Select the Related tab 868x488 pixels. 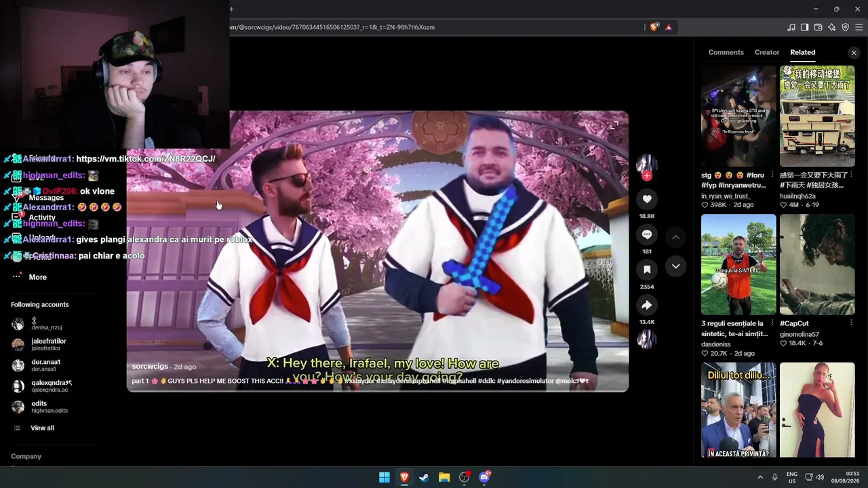(x=802, y=52)
